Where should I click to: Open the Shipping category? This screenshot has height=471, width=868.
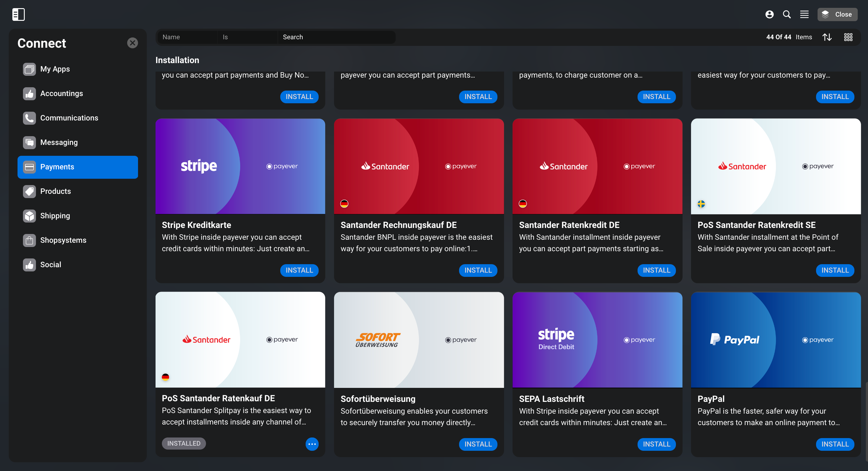point(78,216)
